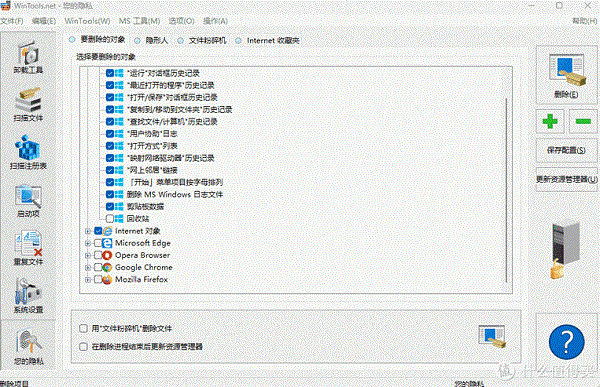Screen dimensions: 600x387
Task: Check the Mozilla Firefox checkbox
Action: coord(98,279)
